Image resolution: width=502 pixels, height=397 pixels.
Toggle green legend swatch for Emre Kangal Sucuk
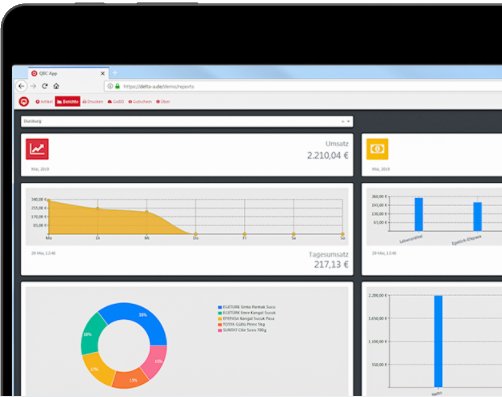point(220,313)
